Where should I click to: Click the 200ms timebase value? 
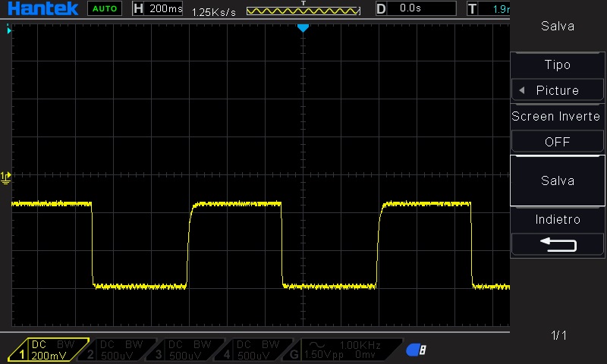[x=166, y=9]
